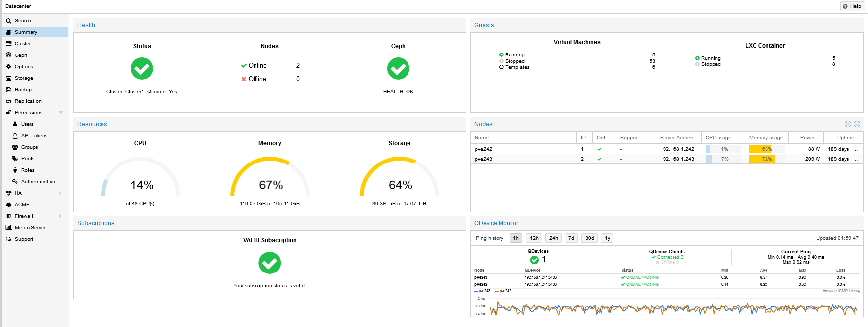Expand the Firewall submenu arrow
The image size is (868, 327).
(x=61, y=216)
